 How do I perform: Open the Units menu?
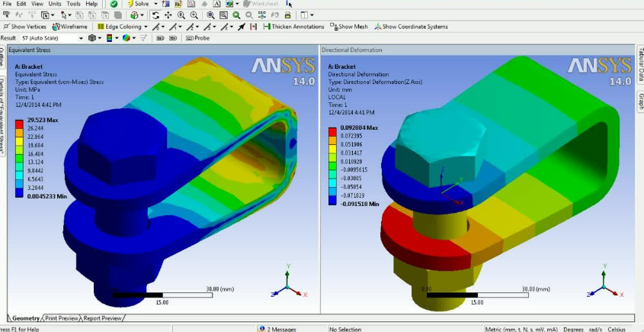tap(55, 4)
